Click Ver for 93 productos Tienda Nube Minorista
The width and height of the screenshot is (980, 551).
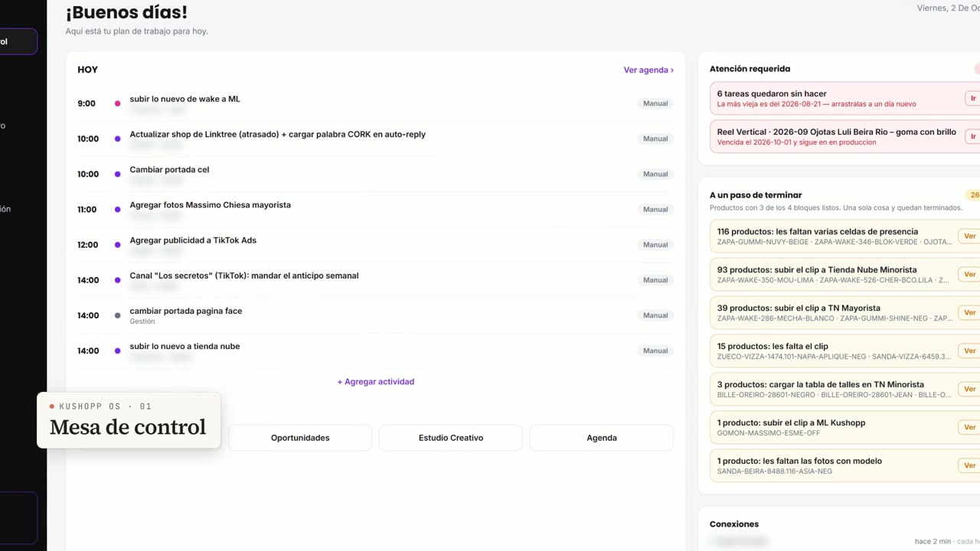(969, 275)
